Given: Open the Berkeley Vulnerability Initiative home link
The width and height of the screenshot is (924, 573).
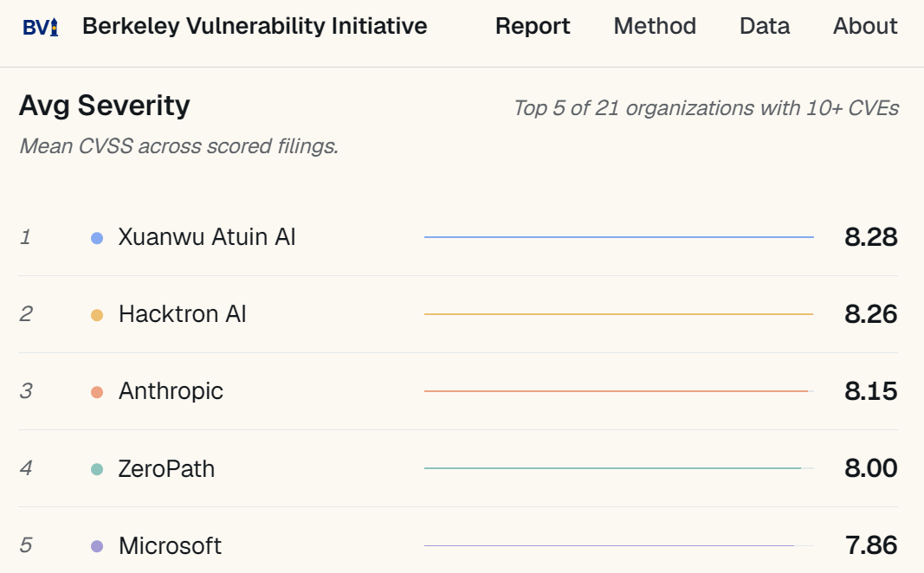Looking at the screenshot, I should pyautogui.click(x=255, y=26).
